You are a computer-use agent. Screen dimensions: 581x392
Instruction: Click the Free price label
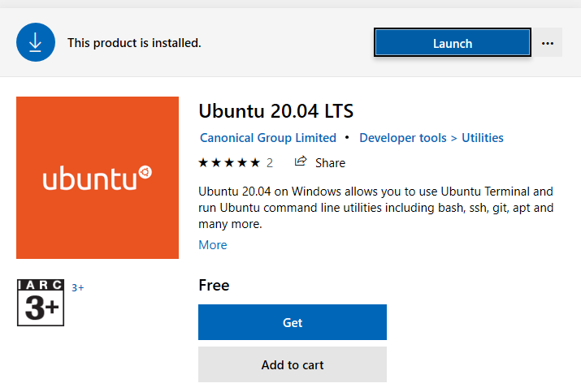coord(214,285)
